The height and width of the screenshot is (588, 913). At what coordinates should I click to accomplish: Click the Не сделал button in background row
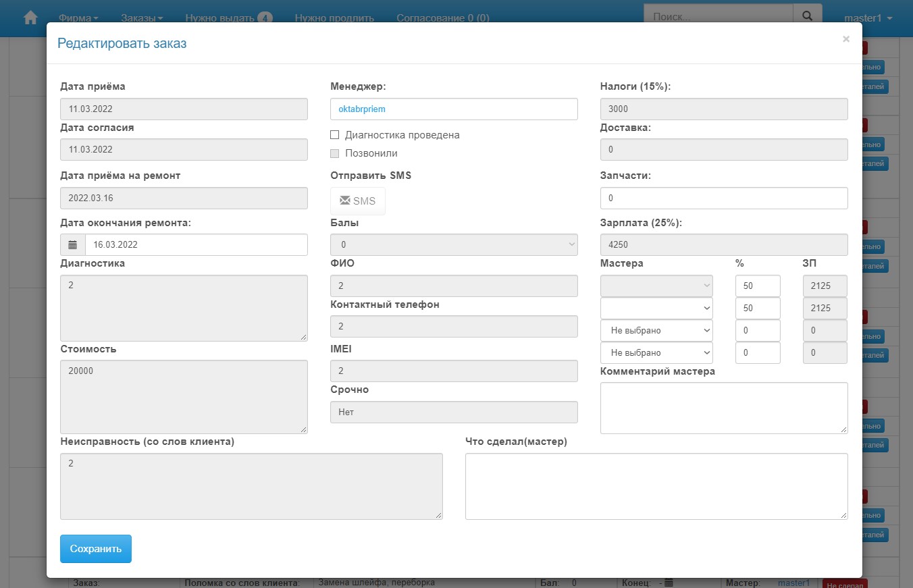[x=845, y=585]
